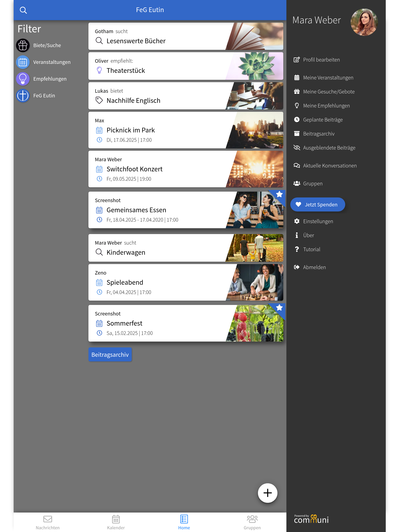Open the Kinderwagen search post

(x=185, y=248)
